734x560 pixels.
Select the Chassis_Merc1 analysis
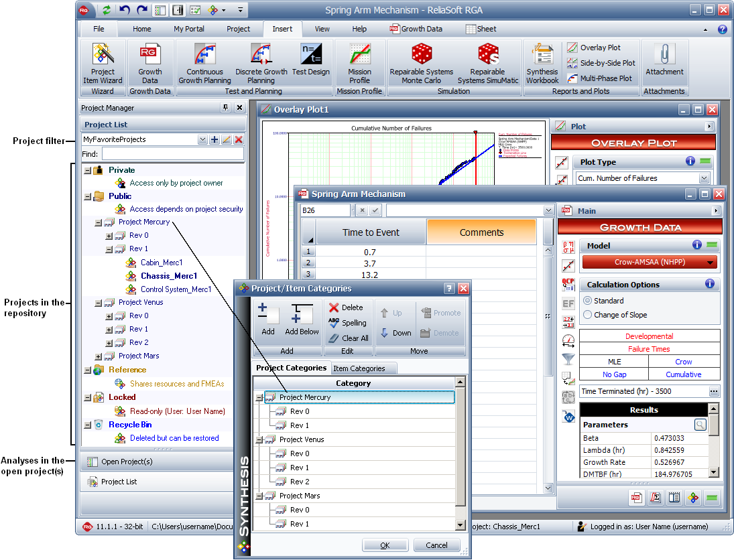point(169,276)
